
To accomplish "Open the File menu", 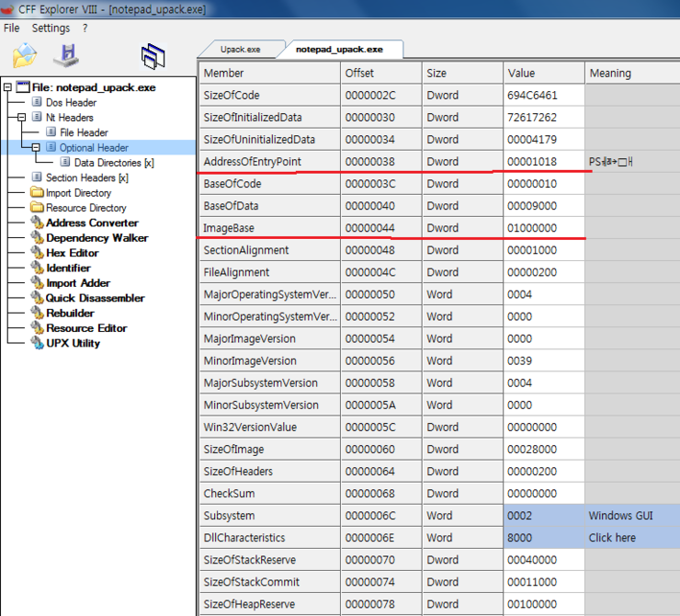I will [x=12, y=29].
